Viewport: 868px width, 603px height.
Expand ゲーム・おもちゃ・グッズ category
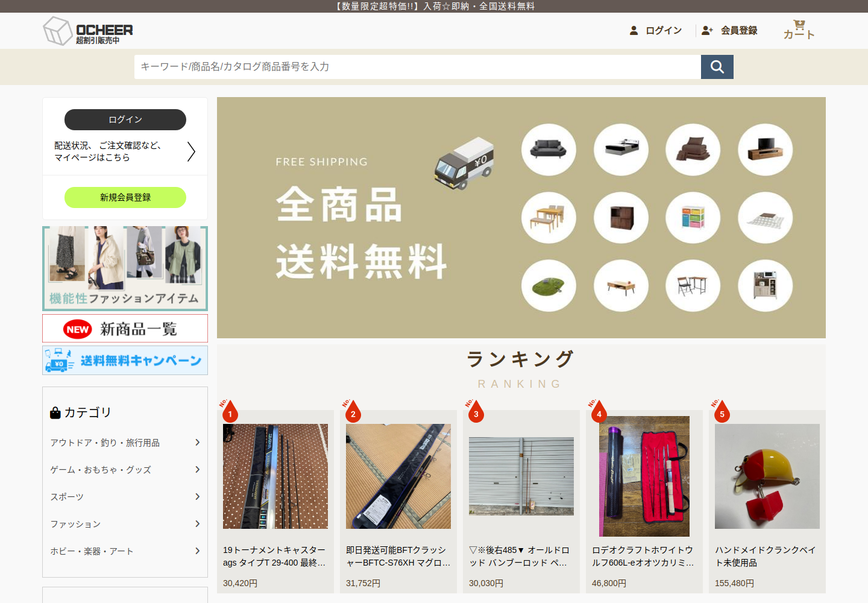coord(125,470)
